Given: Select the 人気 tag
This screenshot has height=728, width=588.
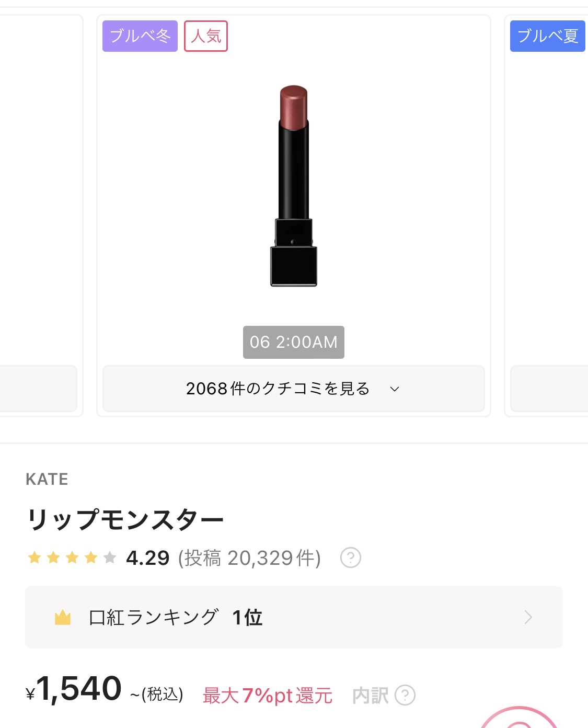Looking at the screenshot, I should [206, 36].
